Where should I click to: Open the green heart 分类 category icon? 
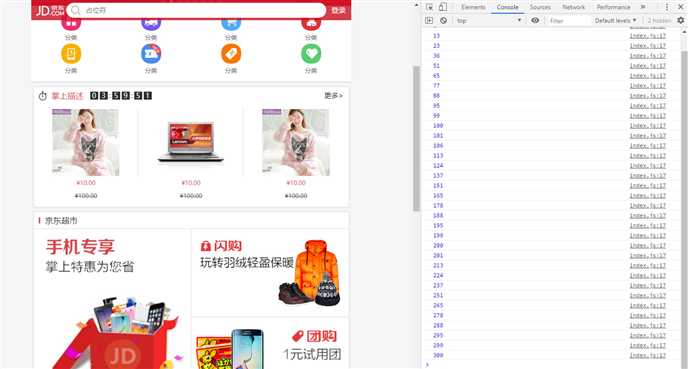point(311,54)
